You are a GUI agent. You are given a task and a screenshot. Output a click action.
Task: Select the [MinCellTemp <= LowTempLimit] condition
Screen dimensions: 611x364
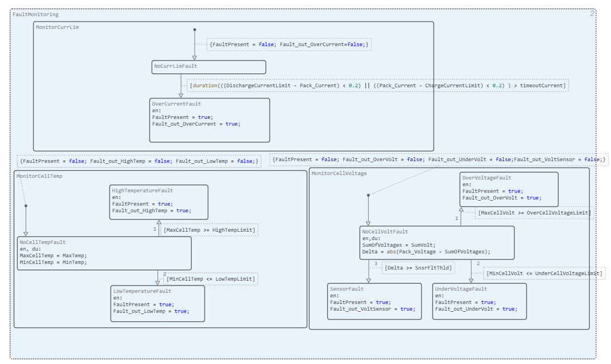click(x=211, y=279)
